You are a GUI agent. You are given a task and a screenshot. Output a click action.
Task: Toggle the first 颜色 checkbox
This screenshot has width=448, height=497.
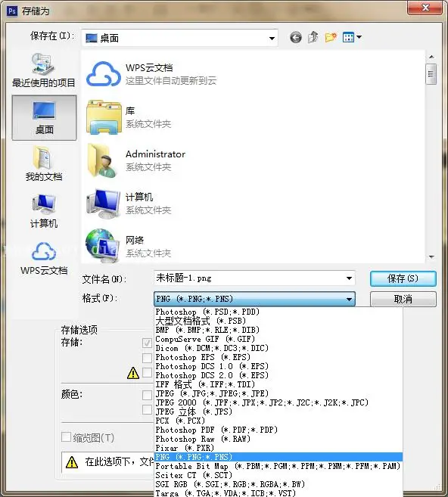[x=147, y=395]
